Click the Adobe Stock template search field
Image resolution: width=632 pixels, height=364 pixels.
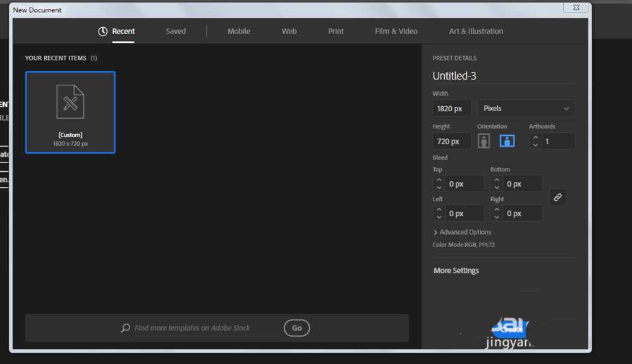click(x=205, y=328)
